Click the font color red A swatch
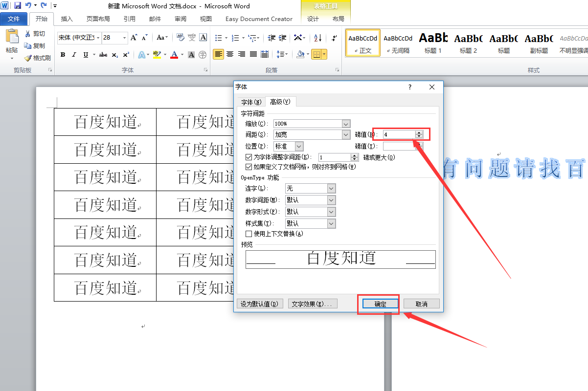Viewport: 588px width, 391px height. 174,55
